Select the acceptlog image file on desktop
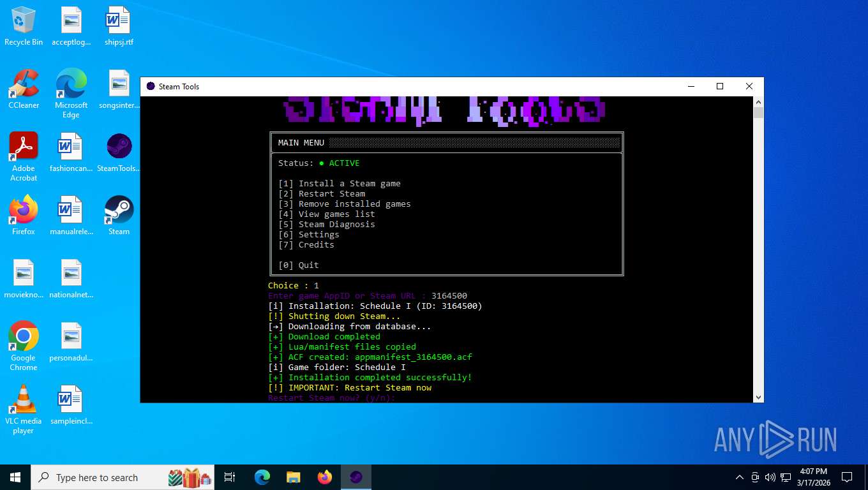 coord(71,26)
